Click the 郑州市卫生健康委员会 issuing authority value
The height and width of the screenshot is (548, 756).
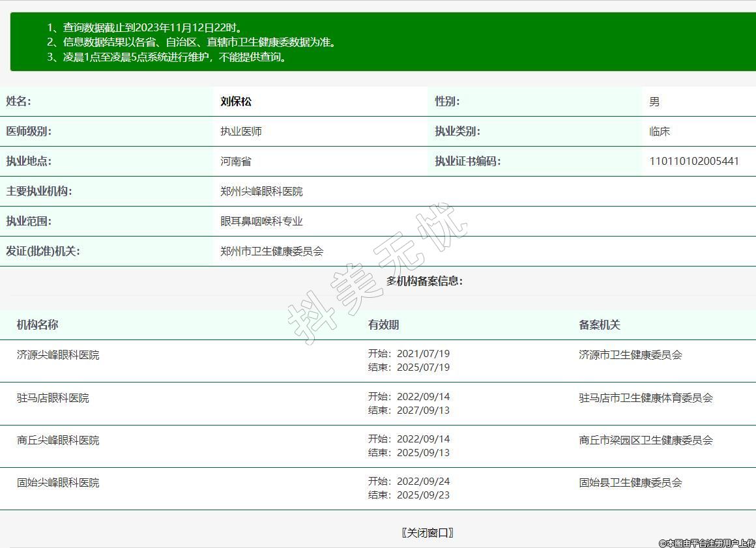272,252
